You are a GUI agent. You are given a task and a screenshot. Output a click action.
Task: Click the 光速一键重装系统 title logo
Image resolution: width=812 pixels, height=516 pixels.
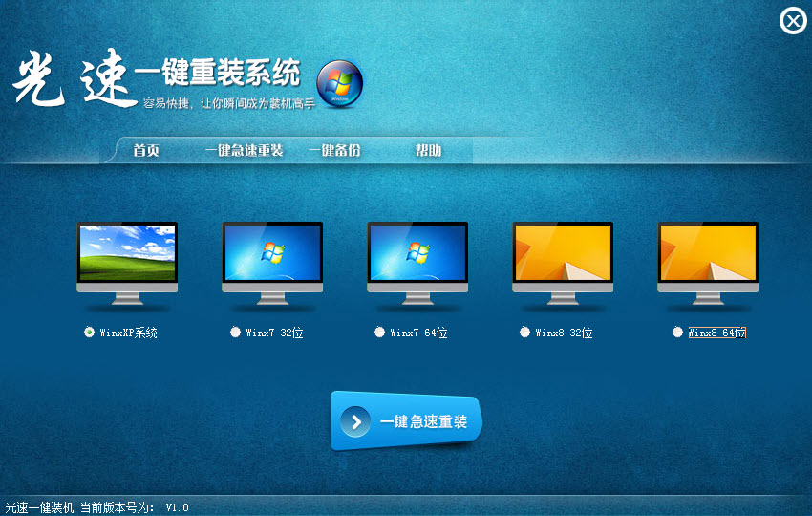[157, 77]
